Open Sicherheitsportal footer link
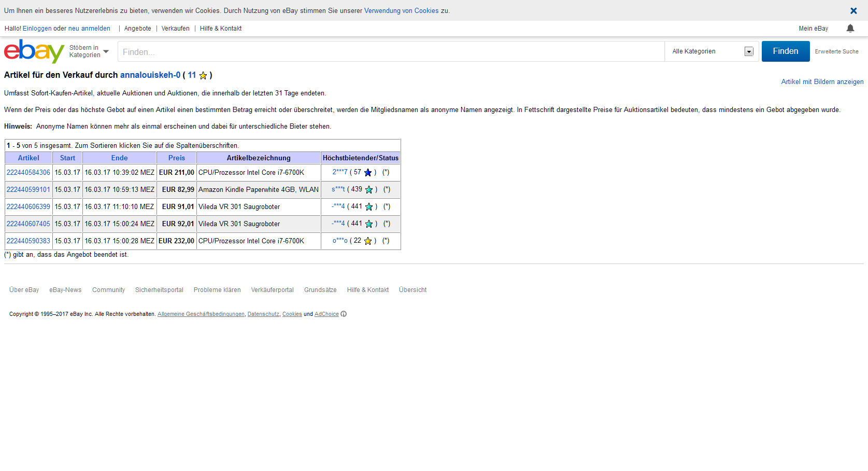The image size is (868, 471). click(159, 290)
